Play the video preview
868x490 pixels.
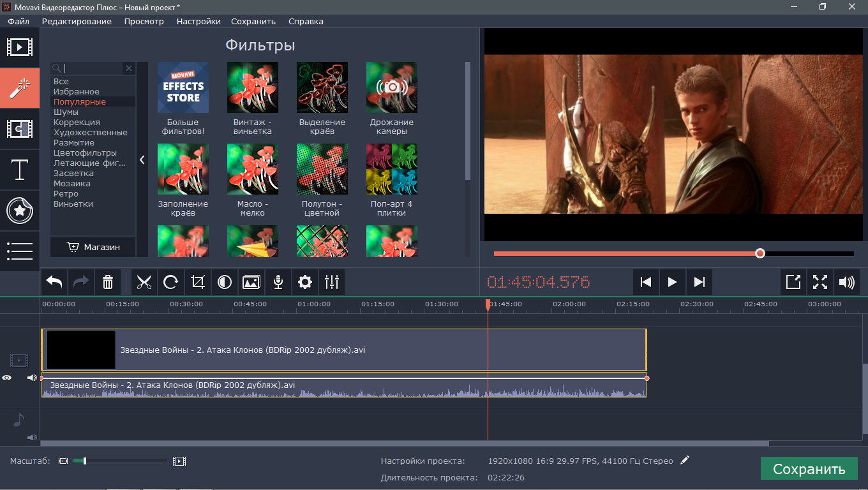(x=672, y=282)
